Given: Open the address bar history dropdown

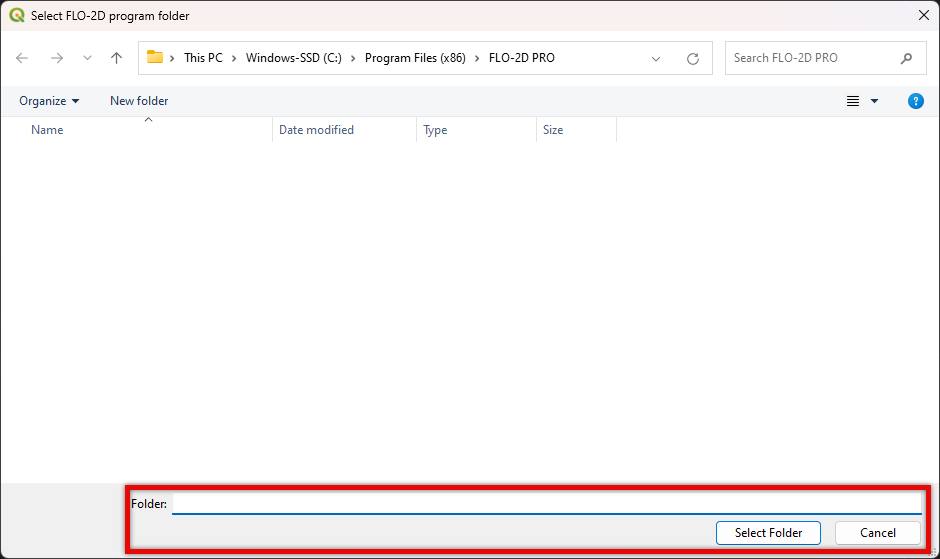Looking at the screenshot, I should point(656,59).
